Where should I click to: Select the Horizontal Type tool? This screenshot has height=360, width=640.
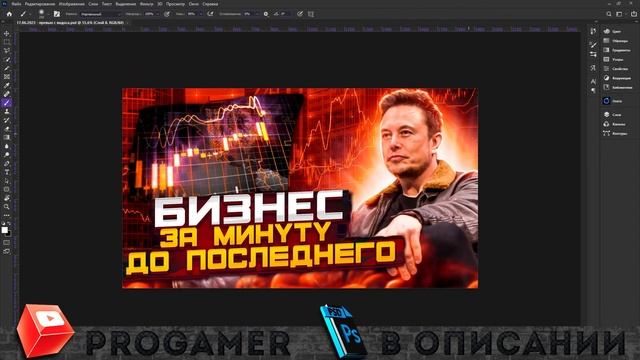click(x=7, y=172)
